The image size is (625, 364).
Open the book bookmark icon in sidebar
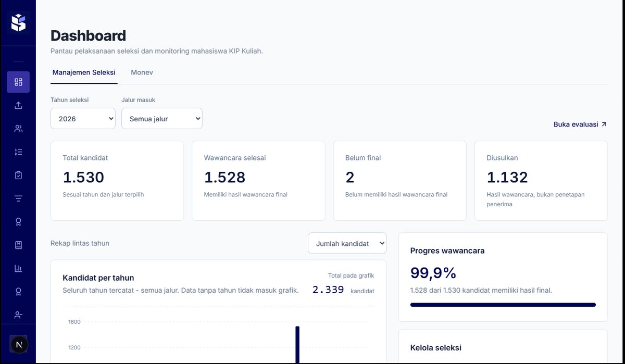click(18, 245)
